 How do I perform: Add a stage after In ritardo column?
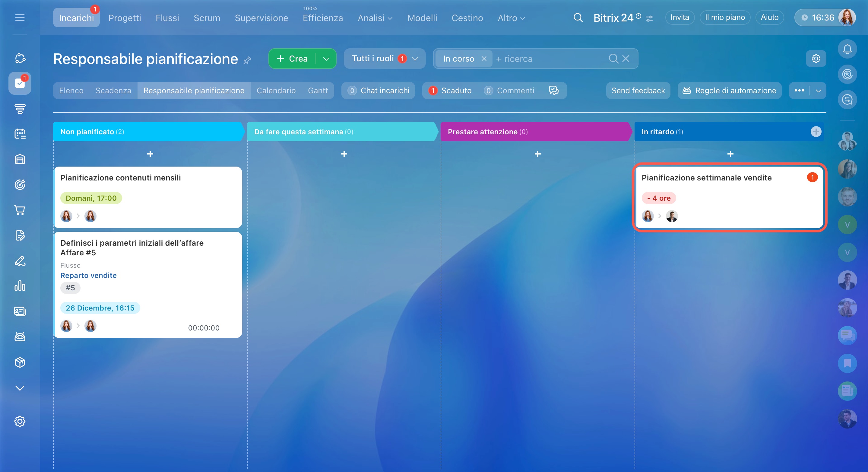[x=816, y=132]
